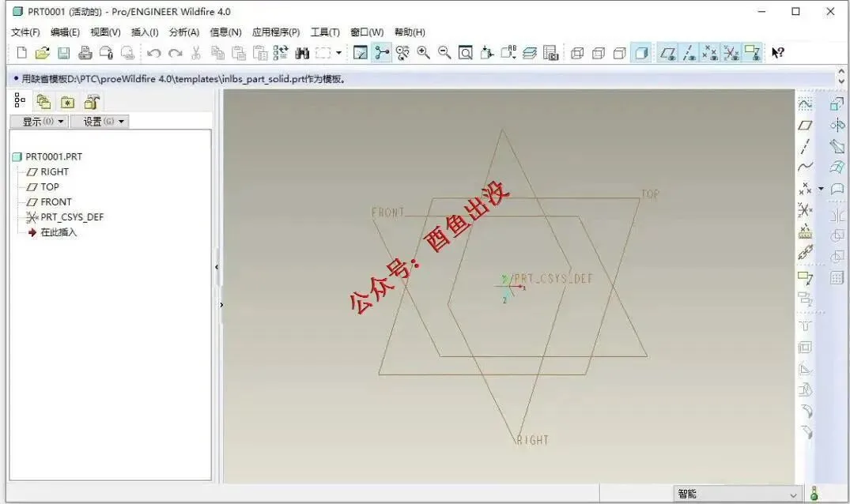This screenshot has width=850, height=504.
Task: Toggle annotation element display
Action: (x=753, y=52)
